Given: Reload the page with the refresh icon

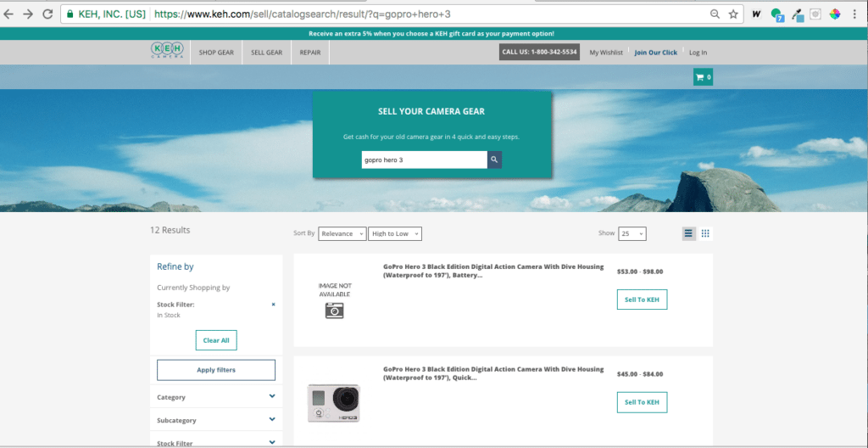Looking at the screenshot, I should (x=48, y=14).
